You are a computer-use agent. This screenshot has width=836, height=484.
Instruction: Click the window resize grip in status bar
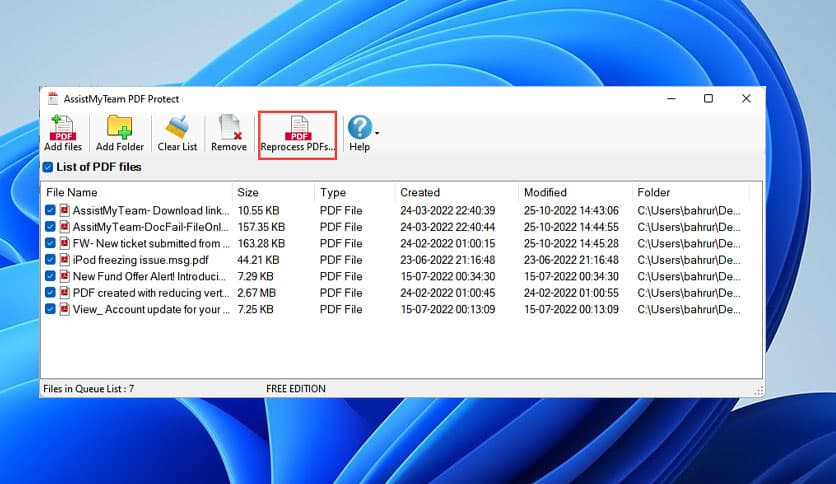coord(759,391)
